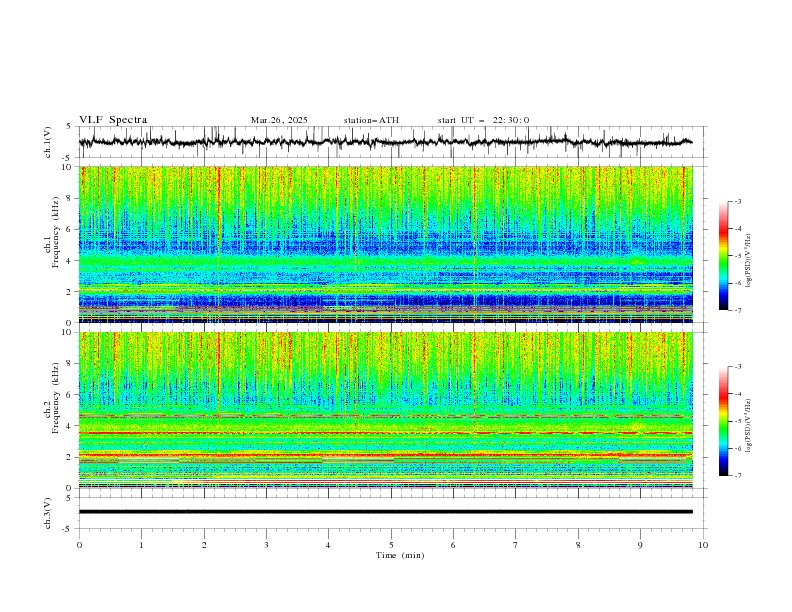Click the flat black ch.3 voltage trace
The width and height of the screenshot is (792, 612).
[385, 512]
